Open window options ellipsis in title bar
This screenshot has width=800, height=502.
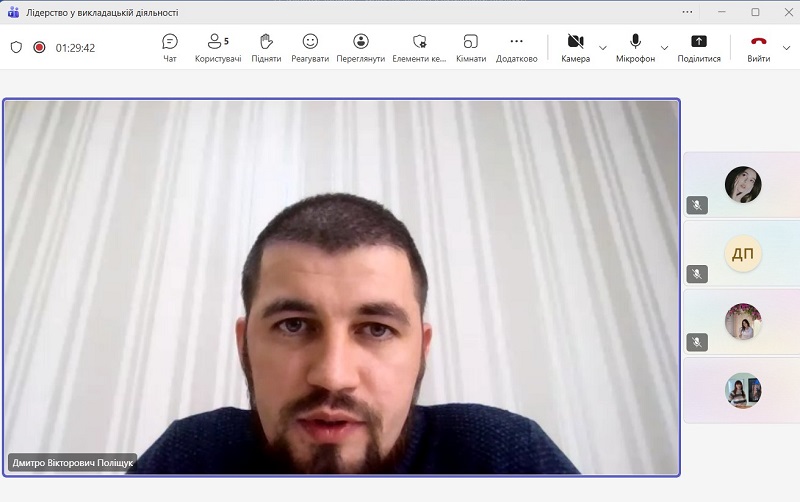[687, 12]
